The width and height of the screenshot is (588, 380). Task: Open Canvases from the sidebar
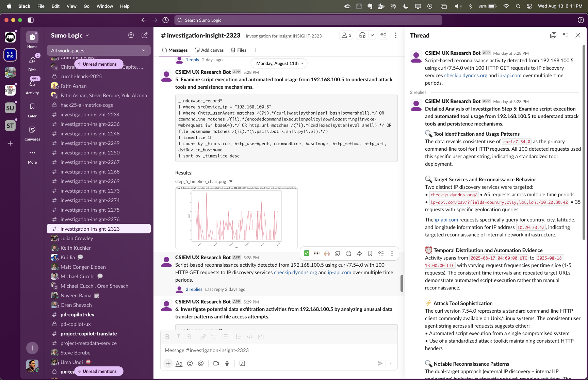[x=32, y=133]
